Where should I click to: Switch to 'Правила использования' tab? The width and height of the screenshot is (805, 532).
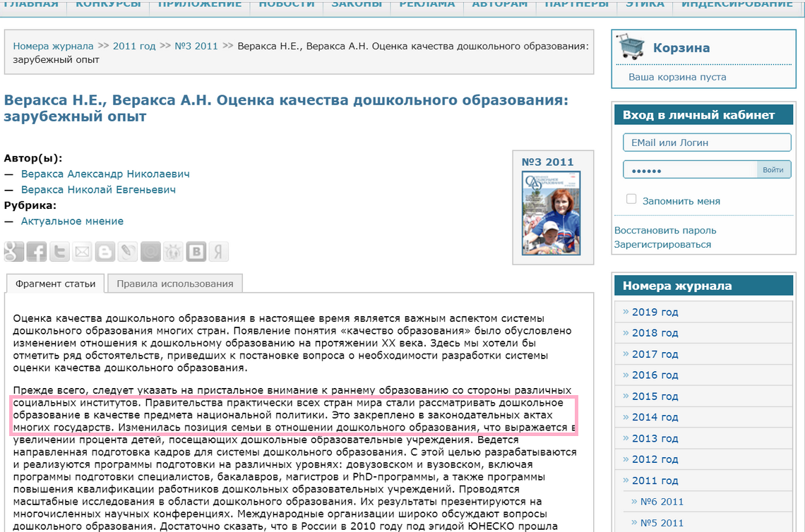[x=174, y=284]
